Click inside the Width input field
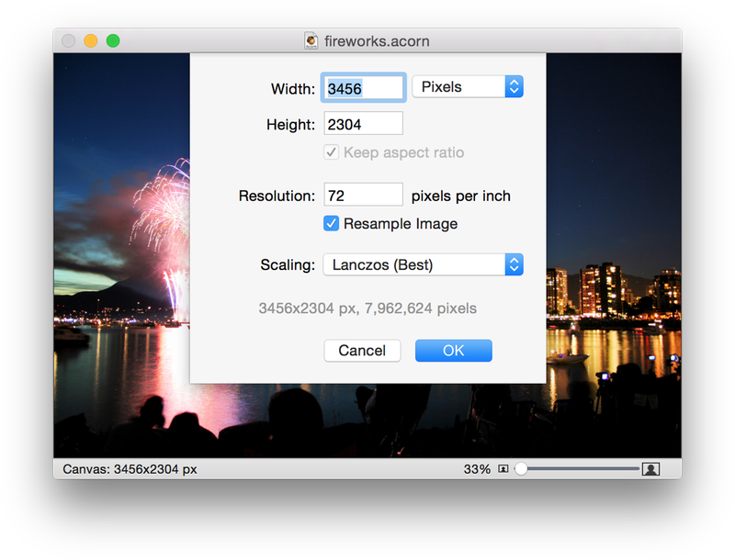 click(x=363, y=88)
